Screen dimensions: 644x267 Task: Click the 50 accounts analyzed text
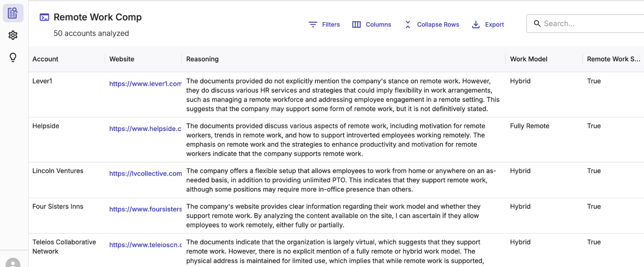point(91,33)
